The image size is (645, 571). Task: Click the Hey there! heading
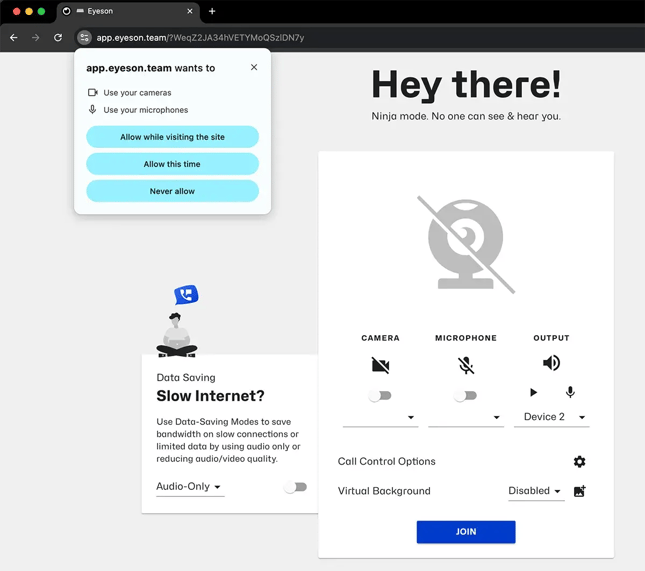(x=466, y=85)
